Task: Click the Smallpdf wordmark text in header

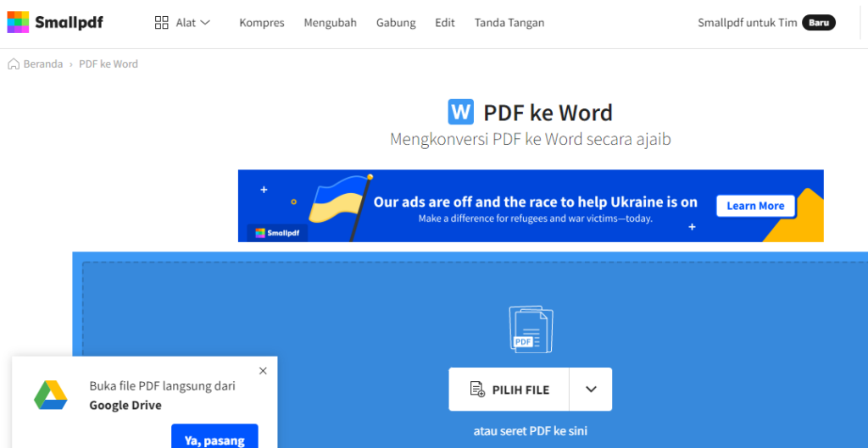Action: click(x=69, y=23)
